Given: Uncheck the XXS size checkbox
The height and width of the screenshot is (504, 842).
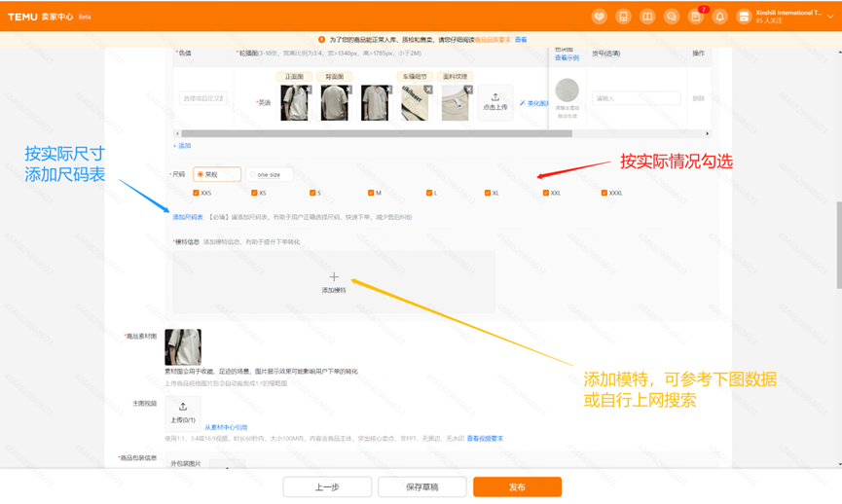Looking at the screenshot, I should point(196,193).
